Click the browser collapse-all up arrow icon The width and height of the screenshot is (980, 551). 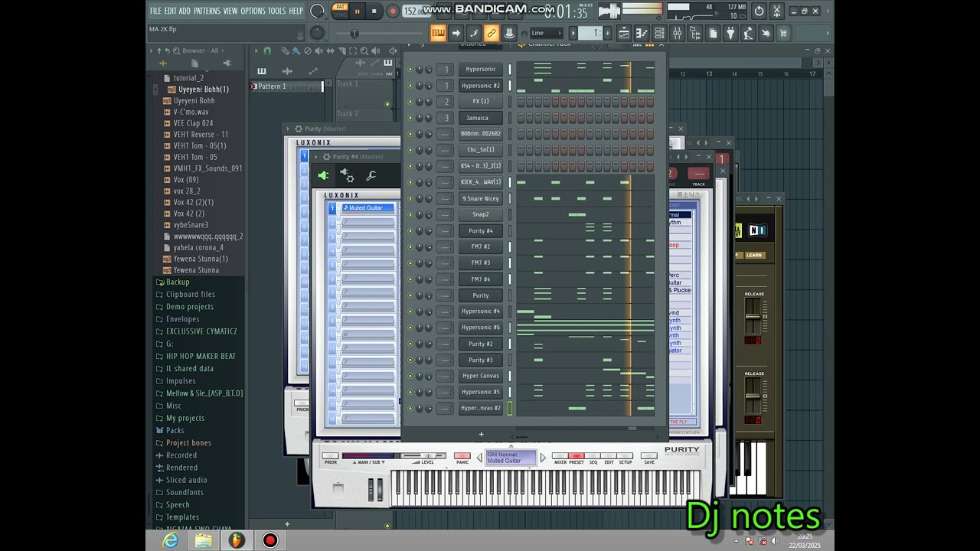coord(159,51)
